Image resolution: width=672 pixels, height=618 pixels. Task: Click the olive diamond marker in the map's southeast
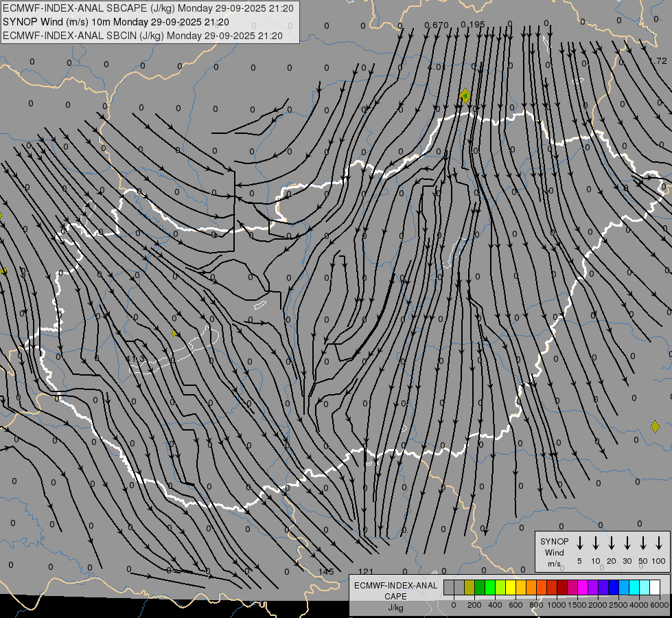click(x=655, y=426)
